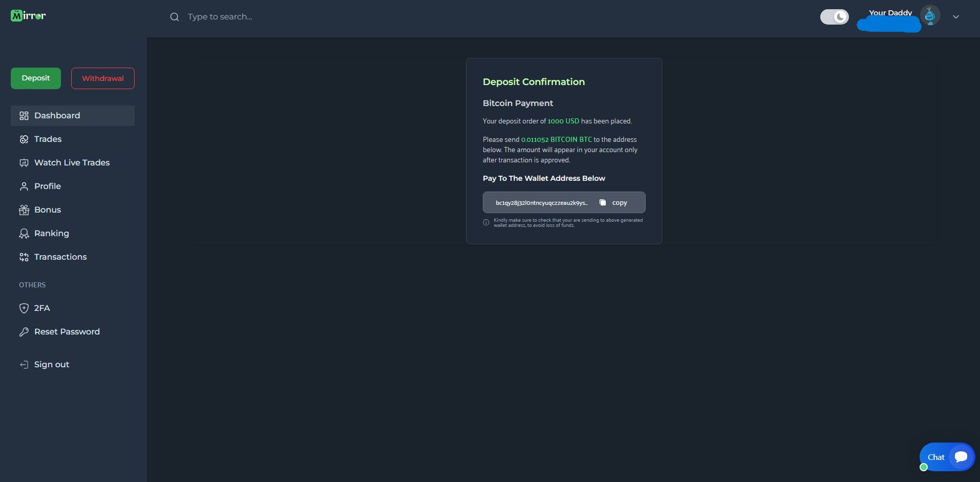Click the shield icon next to 2FA
The height and width of the screenshot is (482, 980).
coord(24,308)
